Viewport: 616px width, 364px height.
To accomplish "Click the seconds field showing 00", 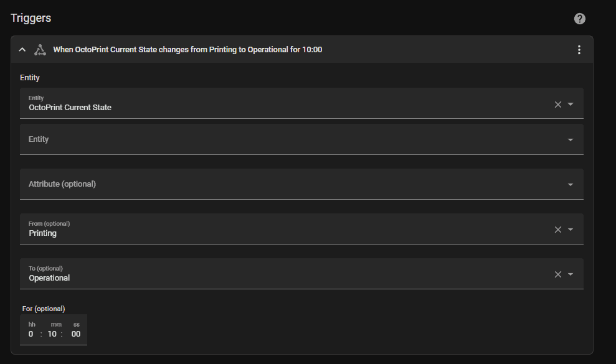I will 76,334.
